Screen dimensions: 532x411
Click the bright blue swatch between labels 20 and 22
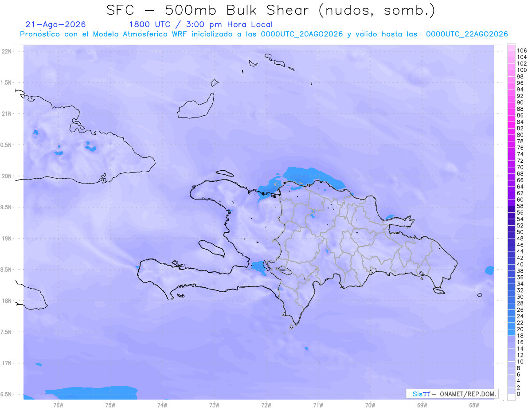pyautogui.click(x=511, y=326)
